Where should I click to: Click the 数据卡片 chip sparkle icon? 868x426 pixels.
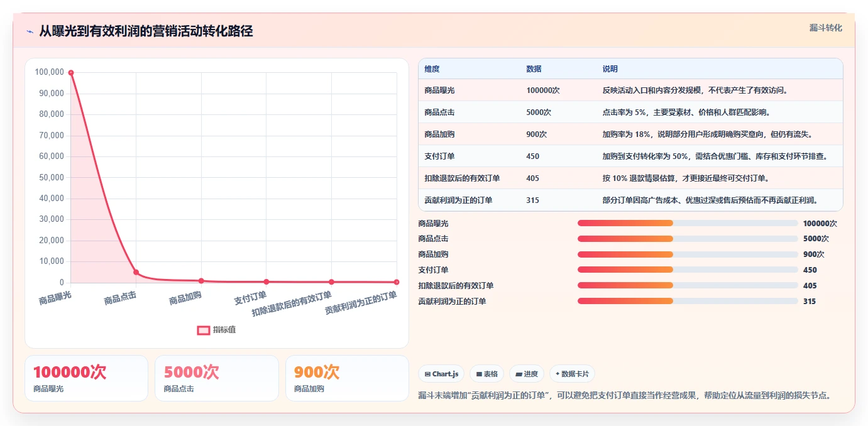click(558, 374)
